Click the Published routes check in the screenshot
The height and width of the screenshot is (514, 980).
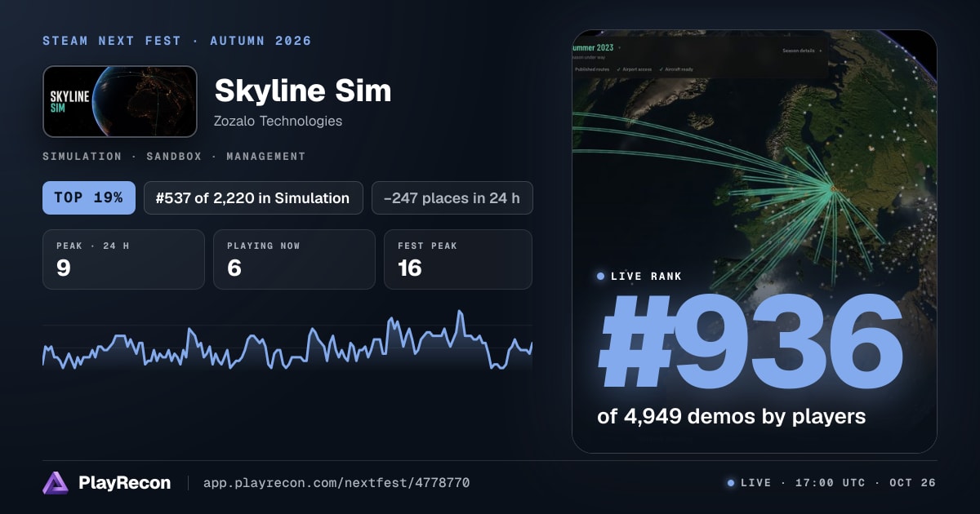592,69
